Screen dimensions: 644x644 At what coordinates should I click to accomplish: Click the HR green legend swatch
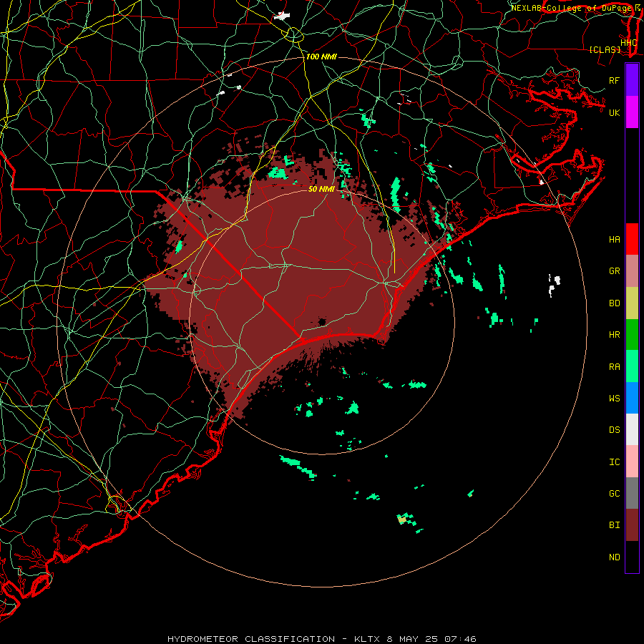(632, 335)
